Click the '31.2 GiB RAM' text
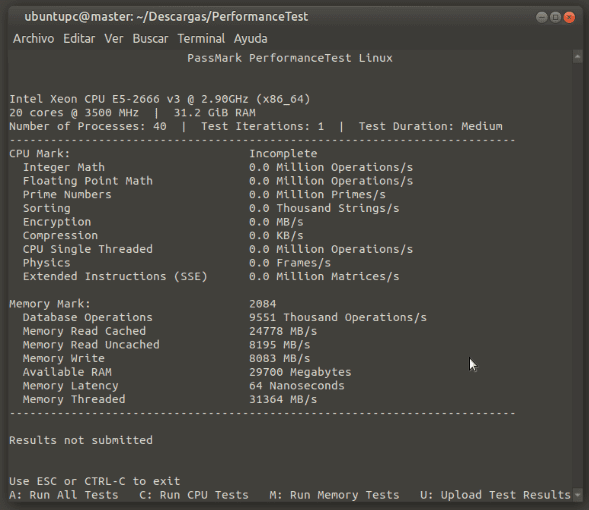Viewport: 589px width, 510px height. (x=214, y=113)
